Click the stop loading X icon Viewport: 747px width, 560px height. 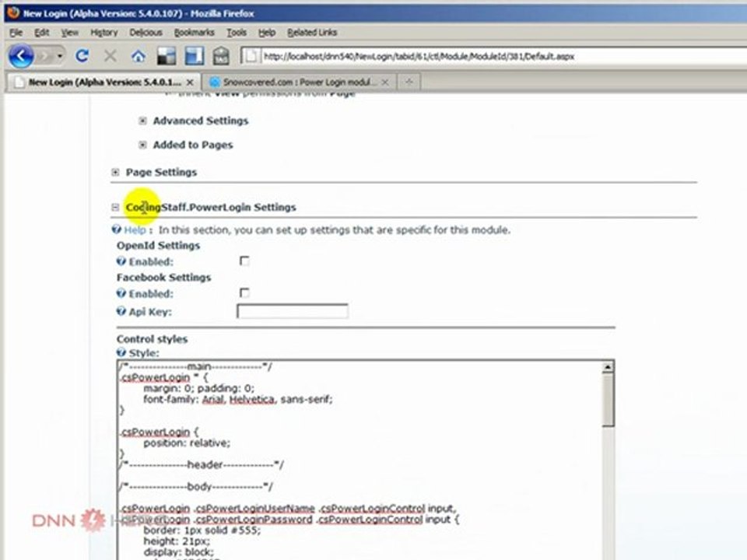pyautogui.click(x=110, y=56)
